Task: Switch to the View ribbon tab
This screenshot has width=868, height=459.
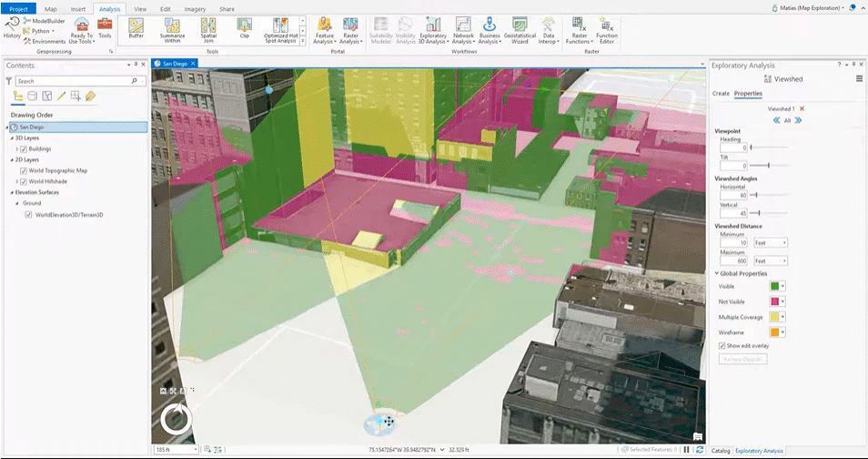Action: pos(140,9)
